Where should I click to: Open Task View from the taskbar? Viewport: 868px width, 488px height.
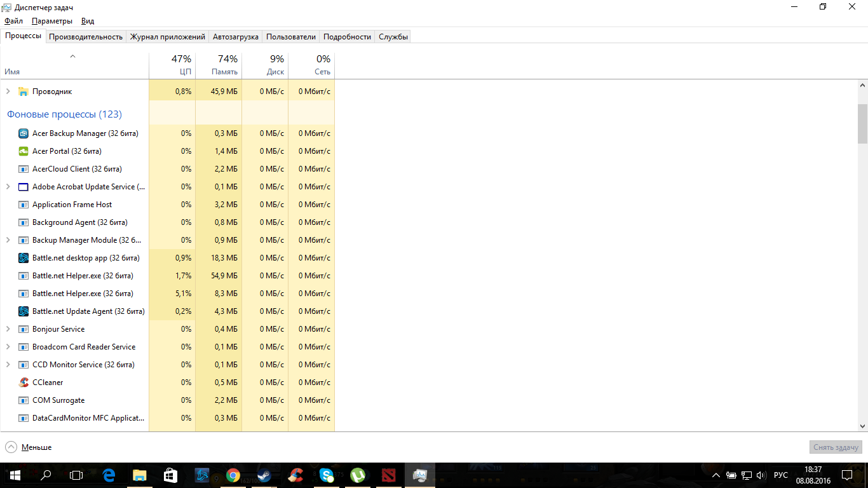tap(76, 475)
